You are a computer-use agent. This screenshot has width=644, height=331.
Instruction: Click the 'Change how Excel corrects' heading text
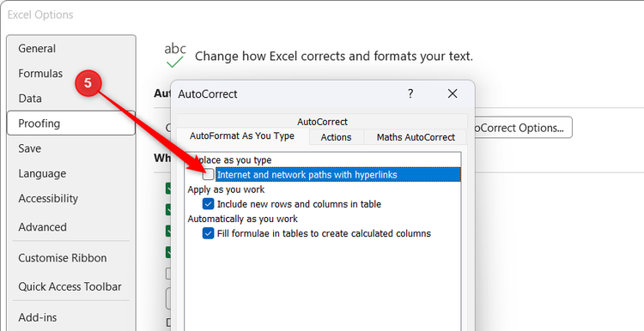(334, 57)
